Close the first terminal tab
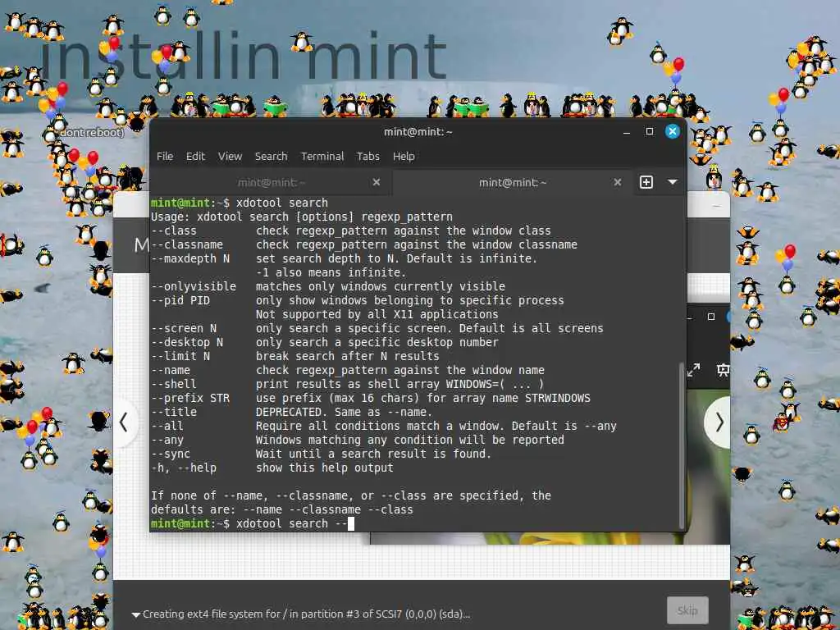This screenshot has height=630, width=840. coord(376,182)
